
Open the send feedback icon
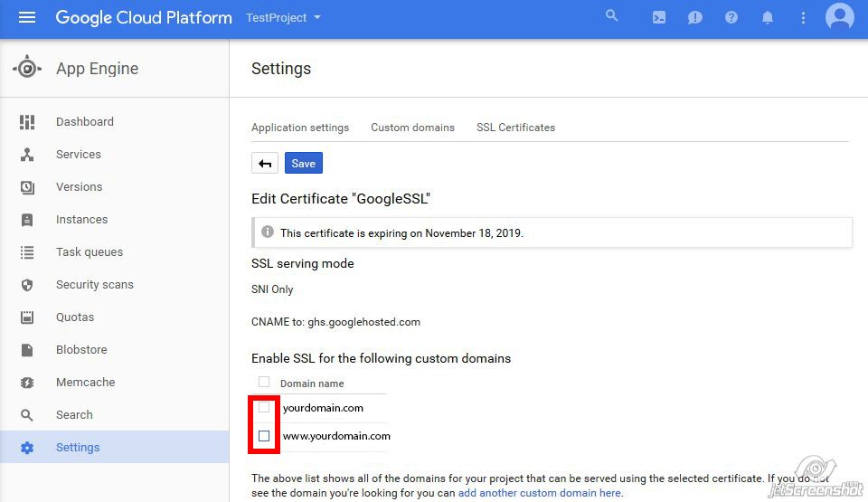695,17
